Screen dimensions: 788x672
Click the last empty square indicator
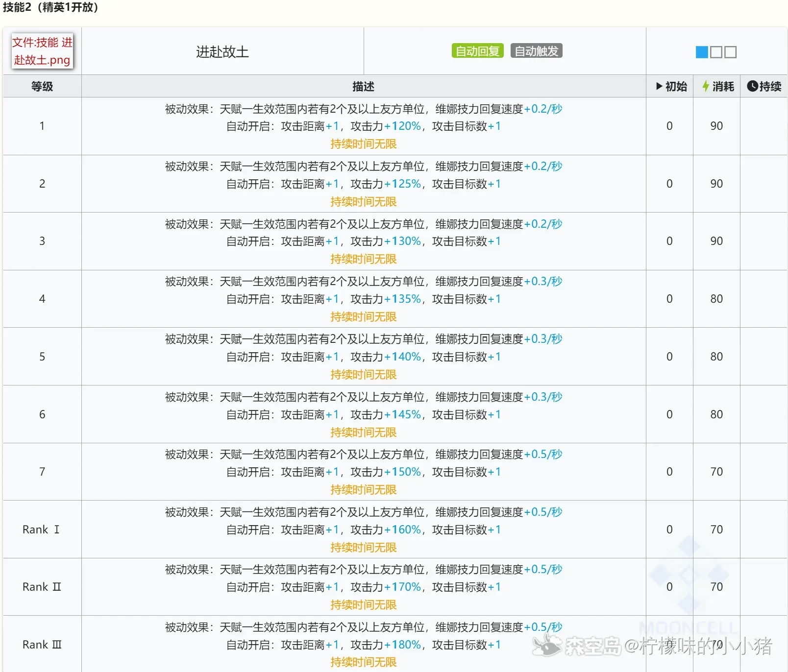coord(730,52)
